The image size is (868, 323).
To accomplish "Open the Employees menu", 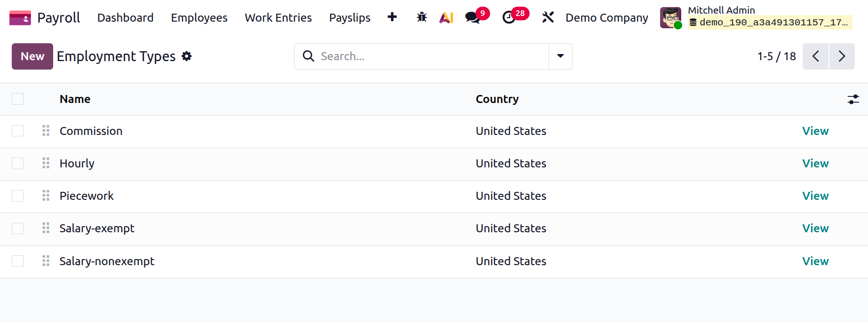I will [x=199, y=18].
